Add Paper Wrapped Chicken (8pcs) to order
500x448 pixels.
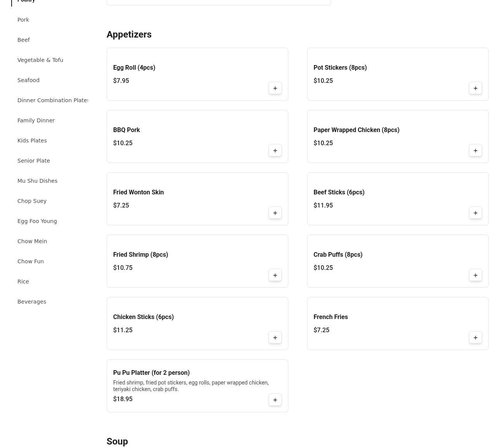[x=476, y=151]
